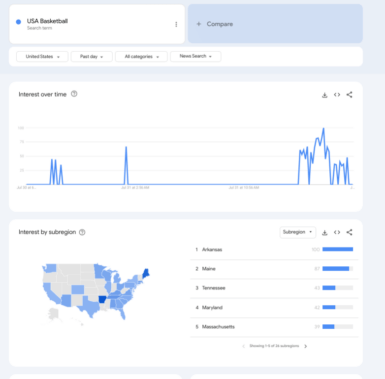Change the Past day time range
Screen dimensions: 385x379
[x=92, y=57]
